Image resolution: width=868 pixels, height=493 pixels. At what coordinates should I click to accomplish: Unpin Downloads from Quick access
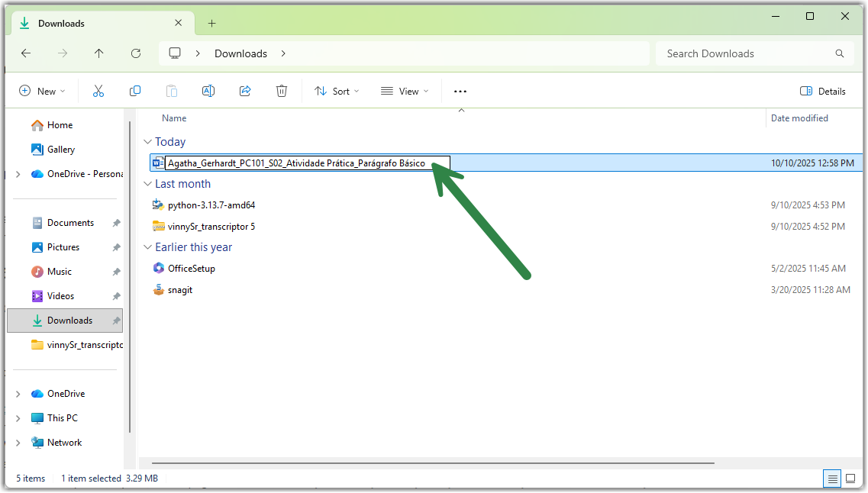pyautogui.click(x=115, y=321)
